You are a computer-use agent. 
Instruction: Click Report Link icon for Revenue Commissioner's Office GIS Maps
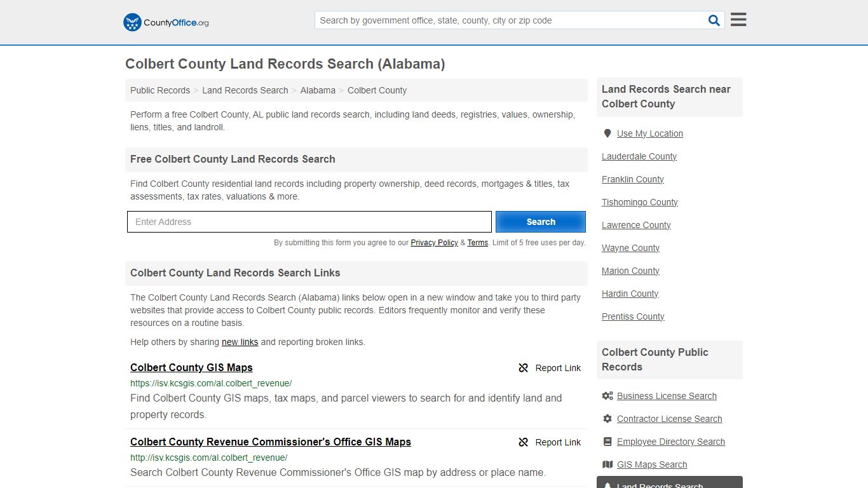[524, 442]
